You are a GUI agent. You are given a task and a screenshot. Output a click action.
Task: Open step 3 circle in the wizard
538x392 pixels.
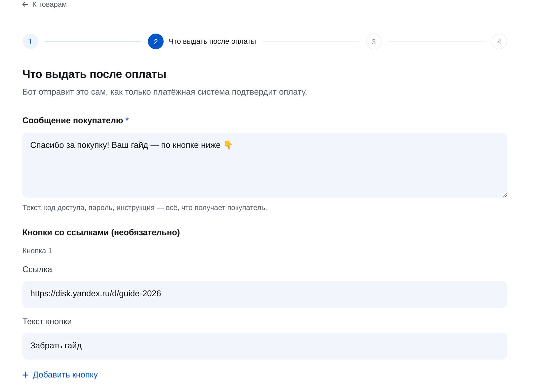374,42
